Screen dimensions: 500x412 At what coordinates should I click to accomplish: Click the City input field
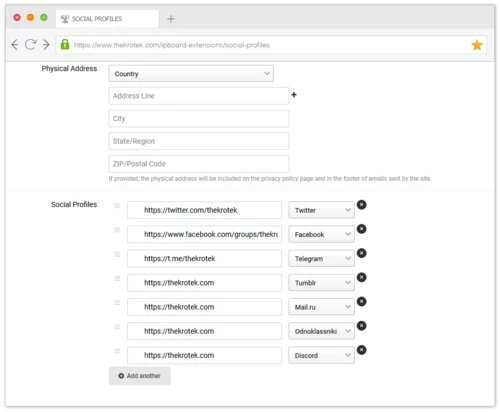[199, 118]
